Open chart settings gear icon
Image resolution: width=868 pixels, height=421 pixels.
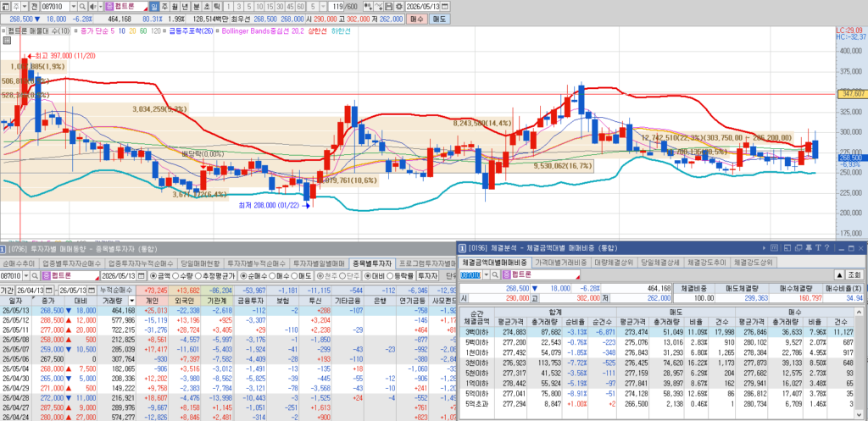click(x=399, y=6)
